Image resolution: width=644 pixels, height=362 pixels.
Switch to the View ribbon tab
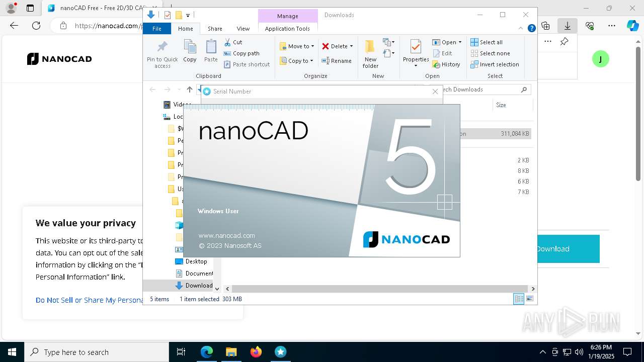[x=243, y=29]
